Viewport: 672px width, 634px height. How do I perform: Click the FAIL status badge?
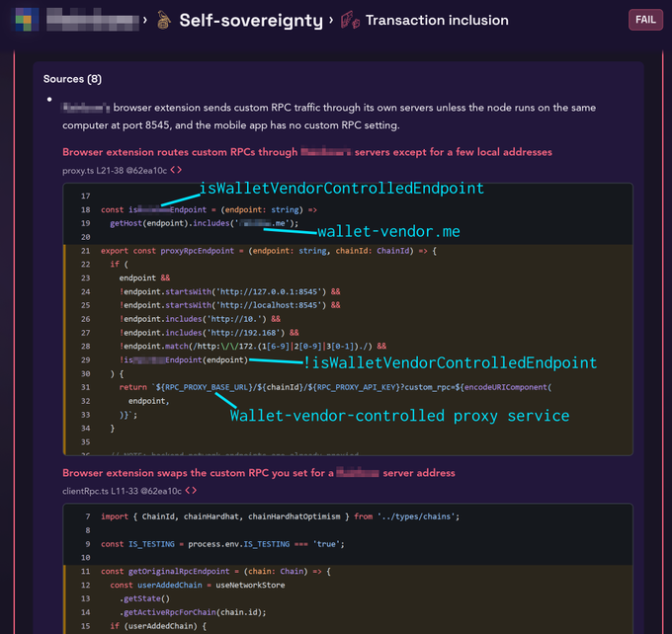tap(645, 20)
